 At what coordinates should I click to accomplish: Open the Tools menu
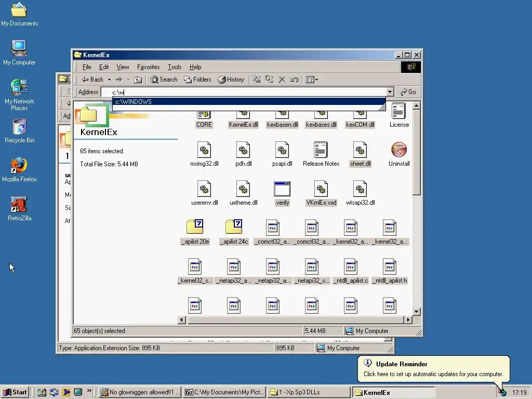[x=175, y=67]
